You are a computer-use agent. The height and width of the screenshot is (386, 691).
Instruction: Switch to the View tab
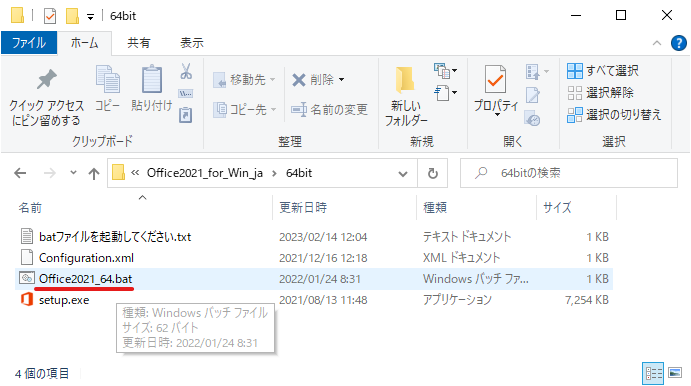tap(192, 43)
